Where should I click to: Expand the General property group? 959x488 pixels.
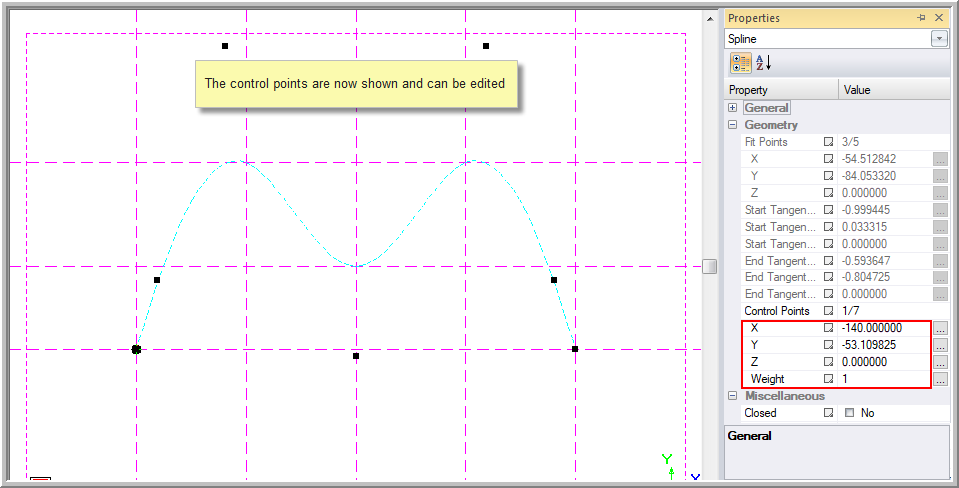coord(733,108)
